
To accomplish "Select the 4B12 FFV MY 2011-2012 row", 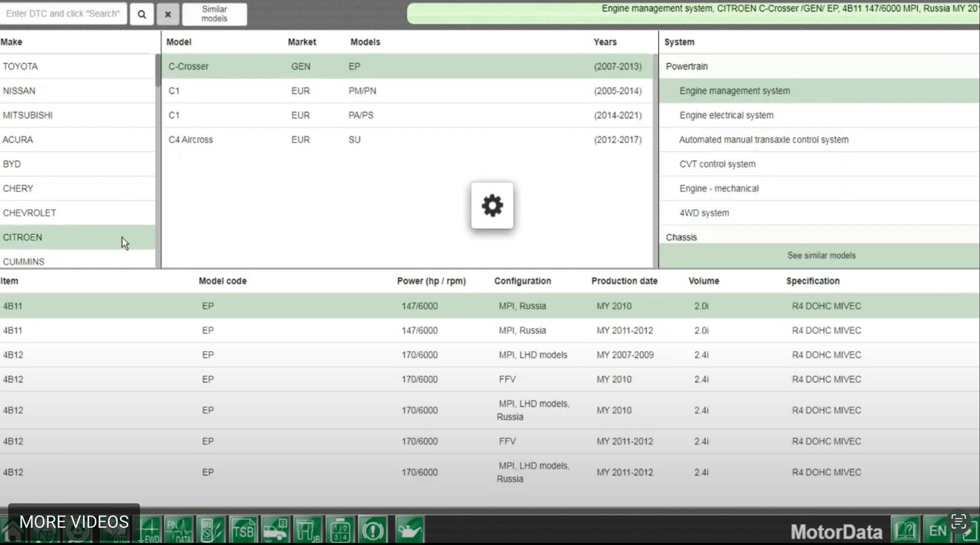I will [x=490, y=441].
